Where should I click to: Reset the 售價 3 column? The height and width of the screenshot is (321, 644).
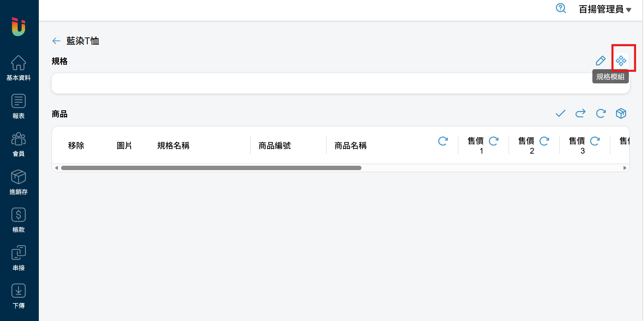(x=595, y=141)
